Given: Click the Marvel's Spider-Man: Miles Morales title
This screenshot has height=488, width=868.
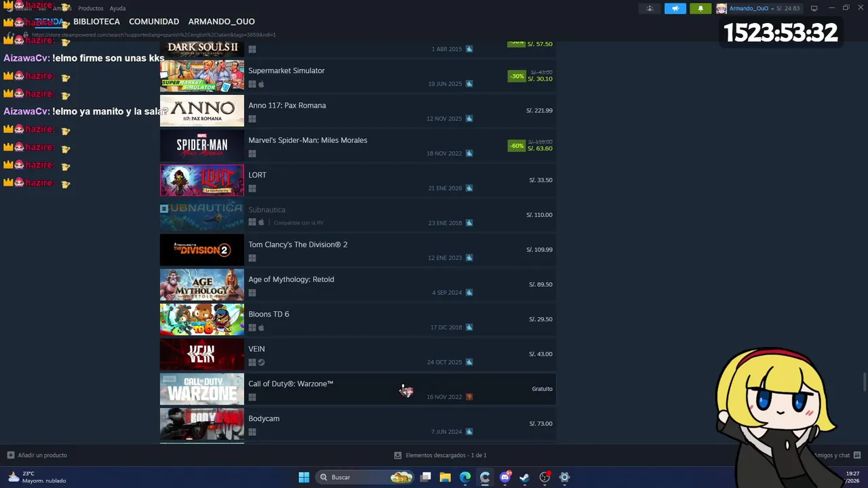Looking at the screenshot, I should 308,140.
